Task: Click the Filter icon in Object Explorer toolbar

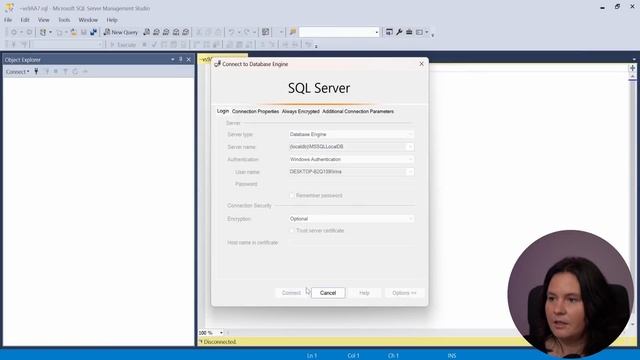Action: [x=65, y=71]
